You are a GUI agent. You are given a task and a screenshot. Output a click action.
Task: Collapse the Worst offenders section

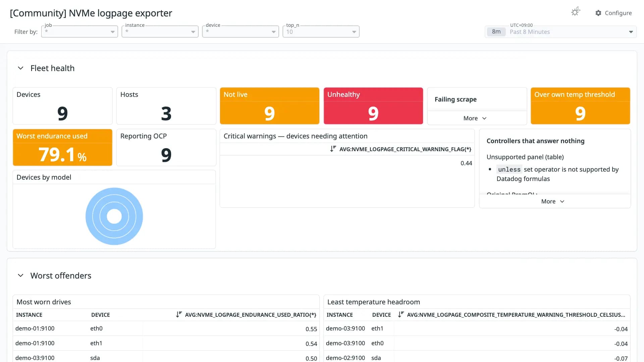coord(20,276)
